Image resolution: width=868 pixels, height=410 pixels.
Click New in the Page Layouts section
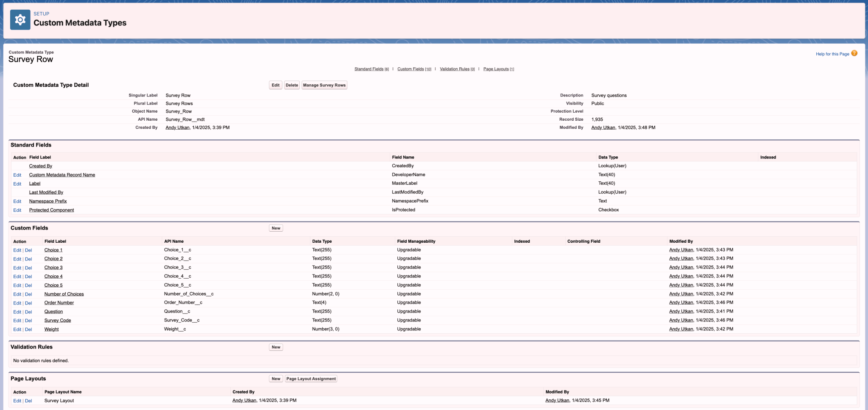[276, 378]
